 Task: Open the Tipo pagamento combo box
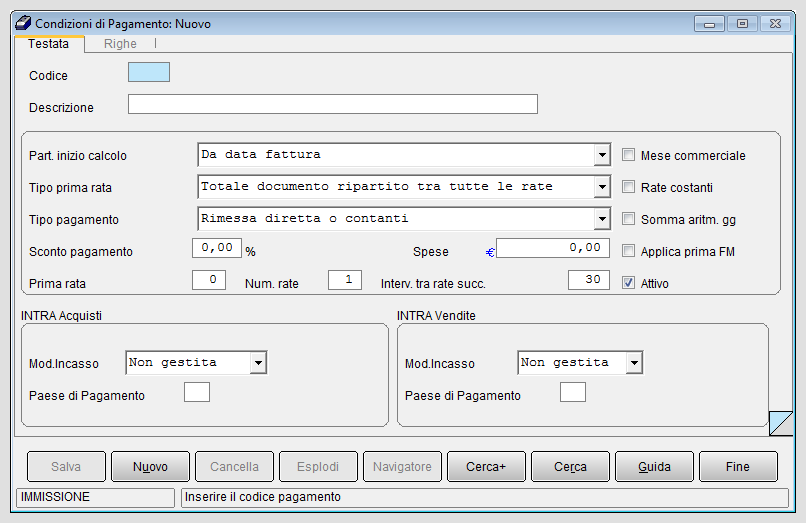(602, 219)
